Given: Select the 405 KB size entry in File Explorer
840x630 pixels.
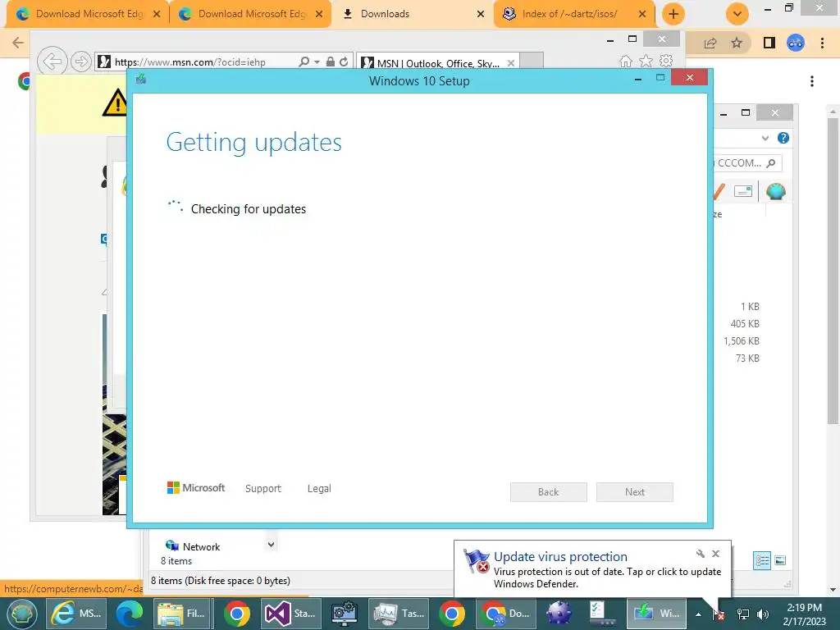Looking at the screenshot, I should pyautogui.click(x=745, y=323).
